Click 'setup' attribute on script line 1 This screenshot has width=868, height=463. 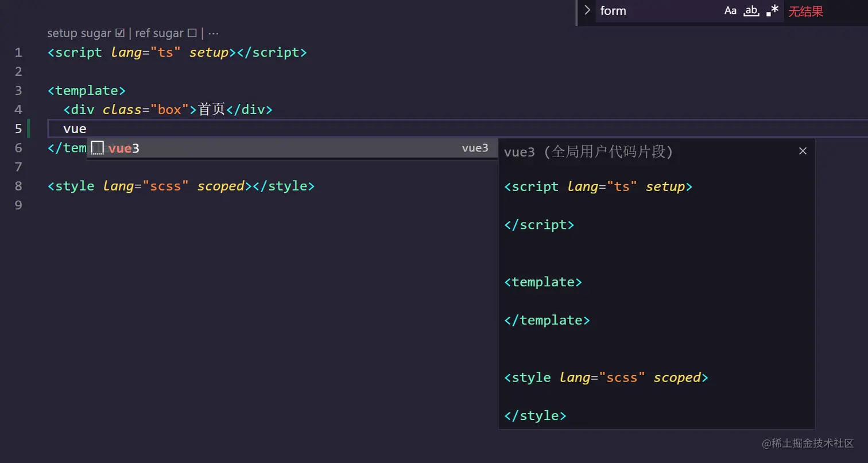209,53
